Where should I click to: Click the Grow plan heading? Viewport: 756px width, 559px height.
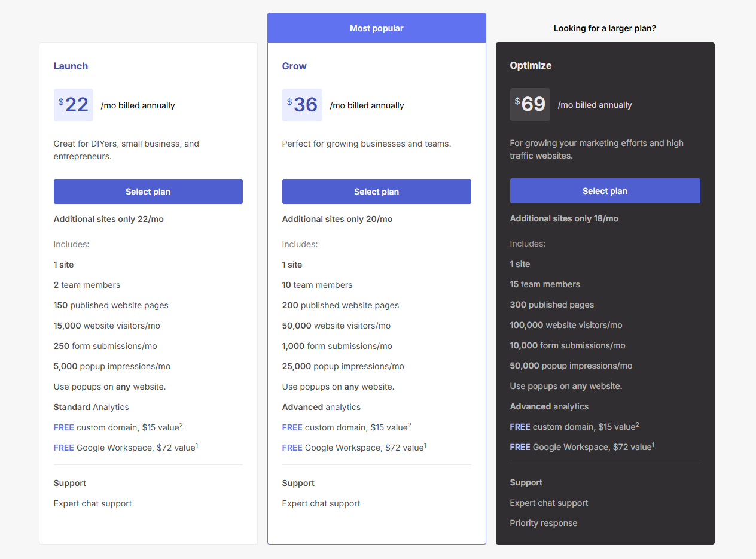[x=294, y=66]
